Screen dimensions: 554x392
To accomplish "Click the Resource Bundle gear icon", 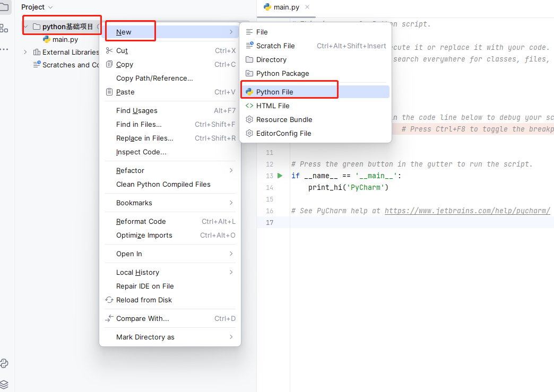I will point(249,119).
